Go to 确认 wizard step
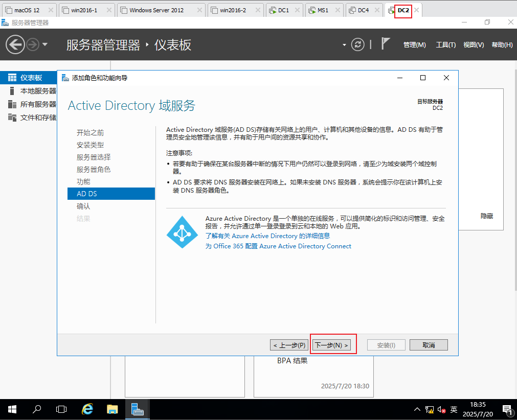 pyautogui.click(x=83, y=206)
